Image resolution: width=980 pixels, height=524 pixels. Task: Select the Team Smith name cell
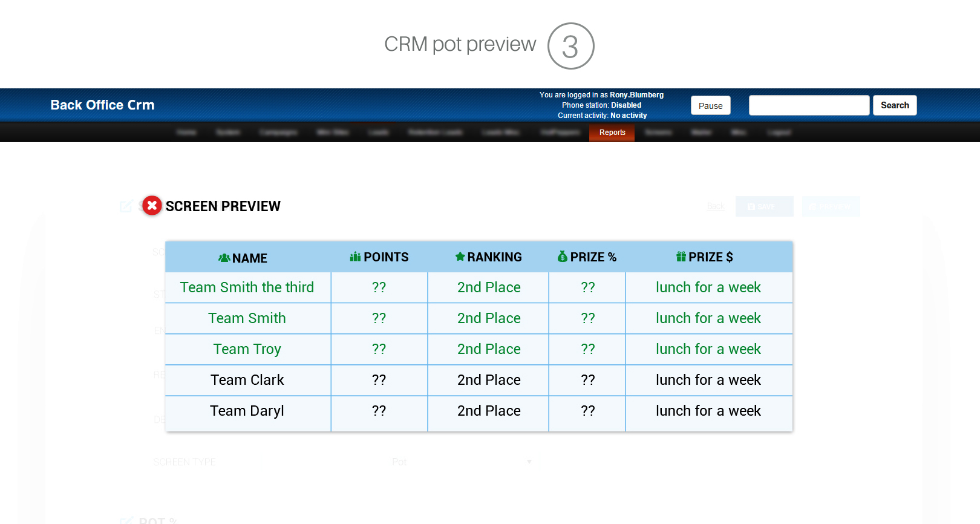(x=247, y=318)
